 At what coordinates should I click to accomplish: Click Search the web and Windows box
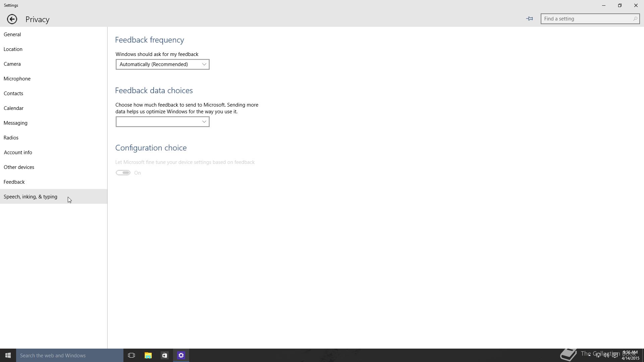(70, 355)
